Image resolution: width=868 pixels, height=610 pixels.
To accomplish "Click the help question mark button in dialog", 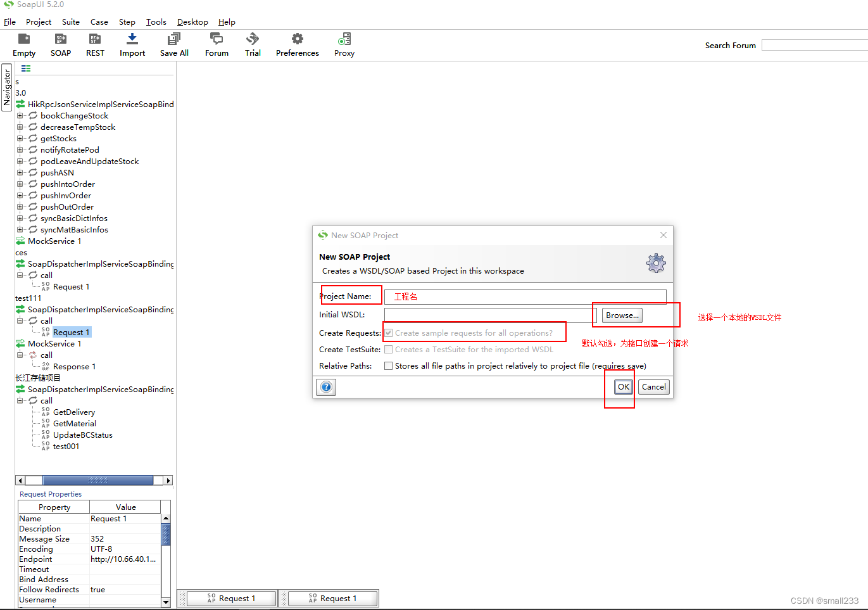I will pyautogui.click(x=326, y=387).
